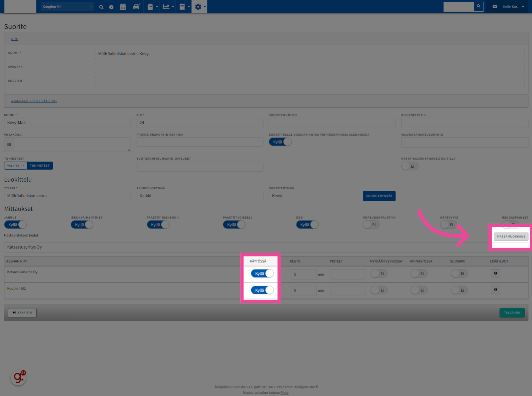Open Lisätiedot info icon for Katsastusasema Oy
The width and height of the screenshot is (532, 396).
tap(495, 273)
